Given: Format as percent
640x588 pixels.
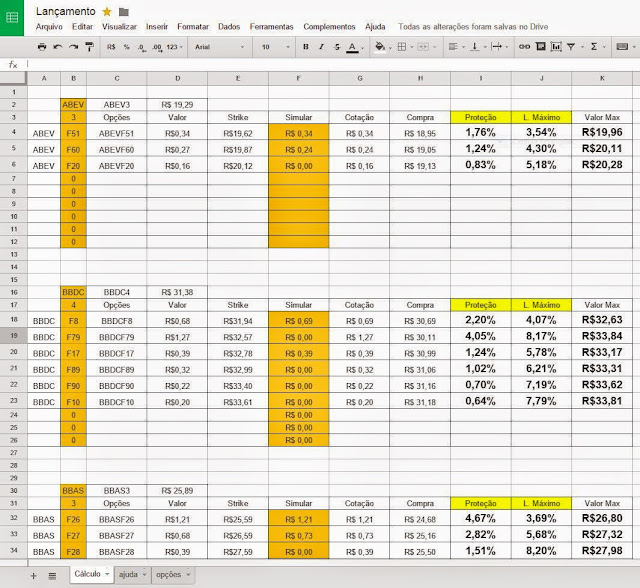Looking at the screenshot, I should 127,47.
